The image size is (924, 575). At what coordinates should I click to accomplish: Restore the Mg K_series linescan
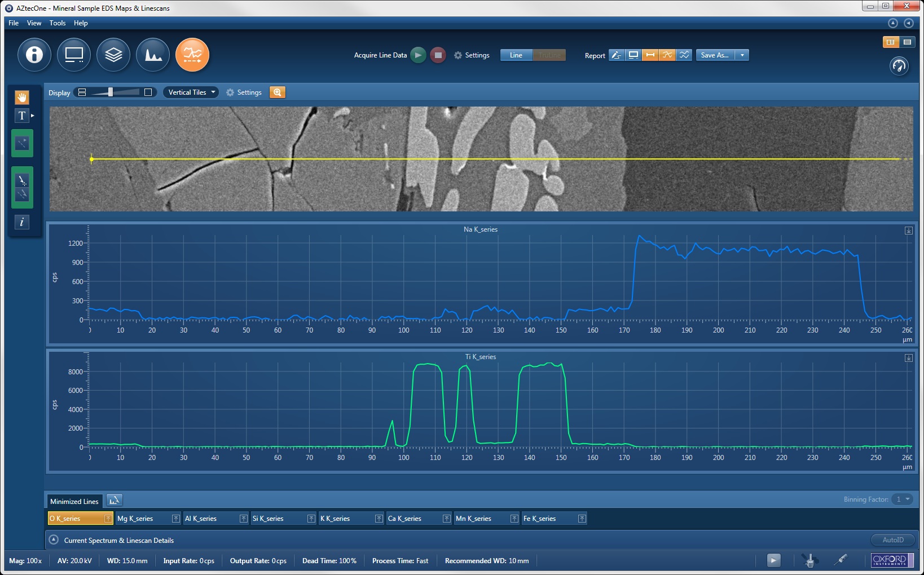click(x=175, y=519)
